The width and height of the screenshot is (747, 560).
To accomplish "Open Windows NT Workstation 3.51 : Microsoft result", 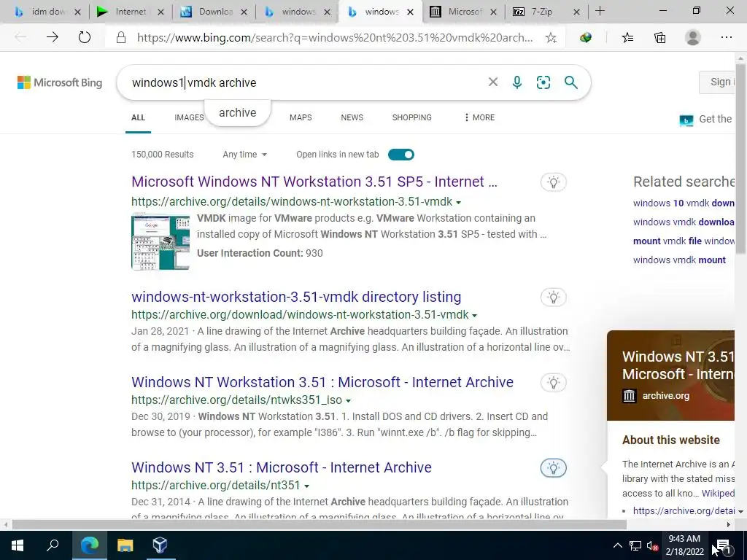I will click(x=322, y=382).
